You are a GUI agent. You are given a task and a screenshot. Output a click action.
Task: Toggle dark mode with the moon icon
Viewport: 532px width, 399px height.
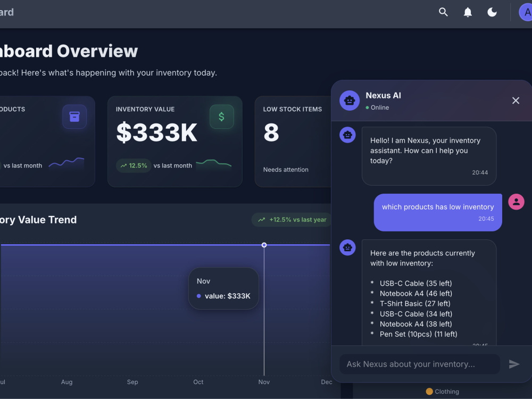point(492,12)
